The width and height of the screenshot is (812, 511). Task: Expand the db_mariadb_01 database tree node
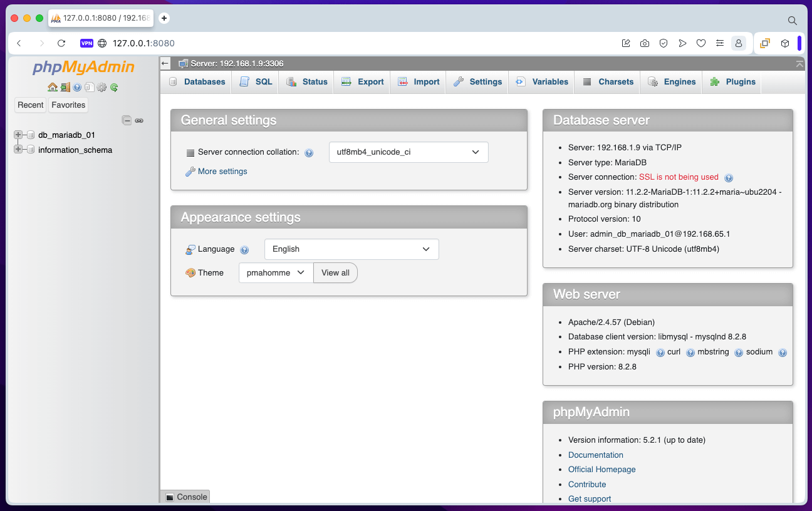(18, 135)
